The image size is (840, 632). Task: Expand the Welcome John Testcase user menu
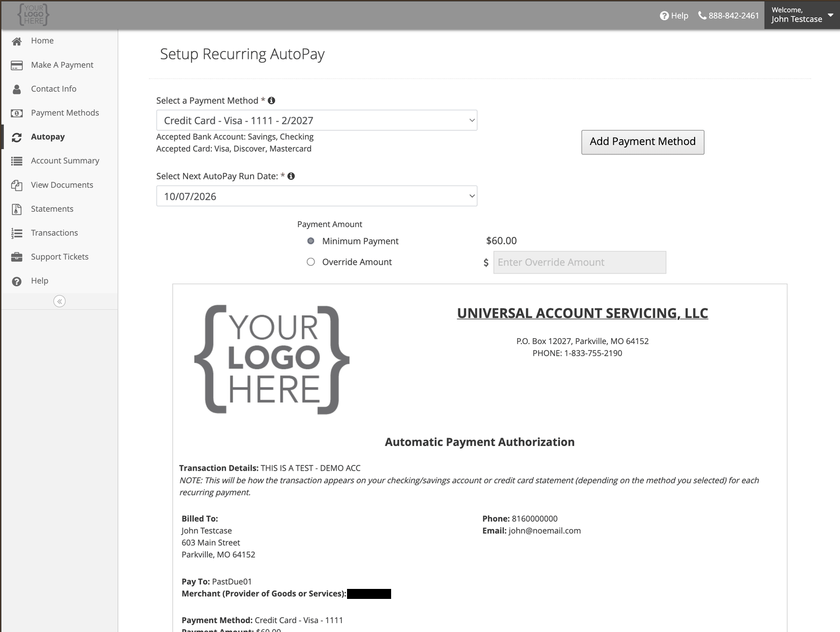pyautogui.click(x=802, y=15)
